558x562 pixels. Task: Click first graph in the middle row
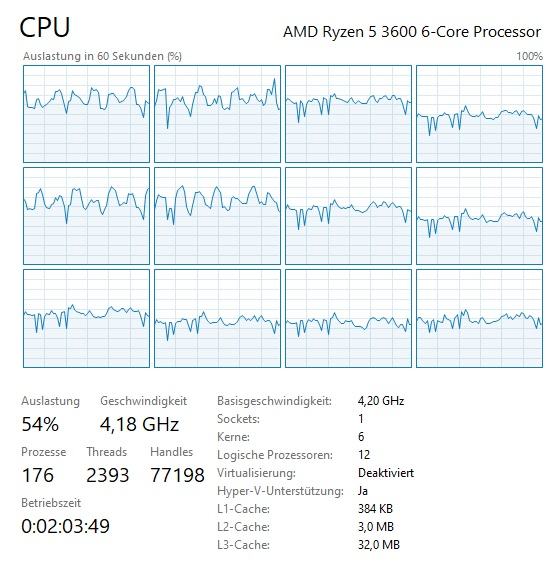[x=86, y=216]
